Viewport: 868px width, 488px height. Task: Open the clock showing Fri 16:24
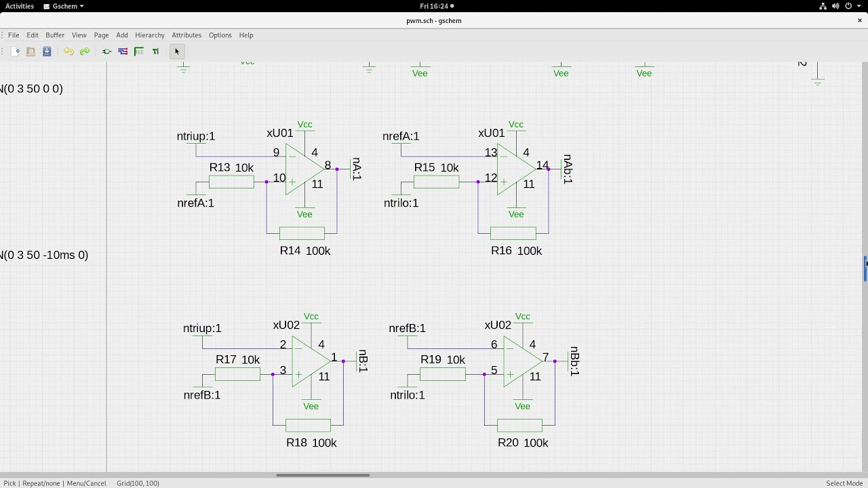tap(434, 6)
